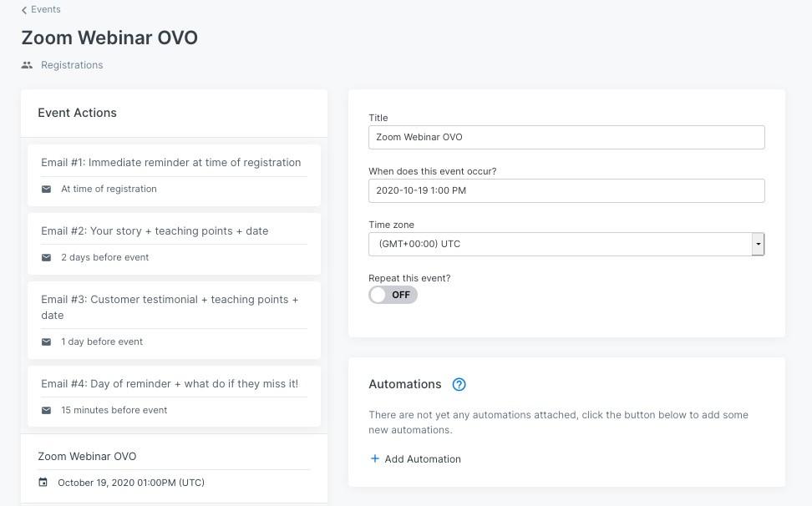This screenshot has height=506, width=812.
Task: Open Email #1: Immediate reminder action
Action: (x=171, y=163)
